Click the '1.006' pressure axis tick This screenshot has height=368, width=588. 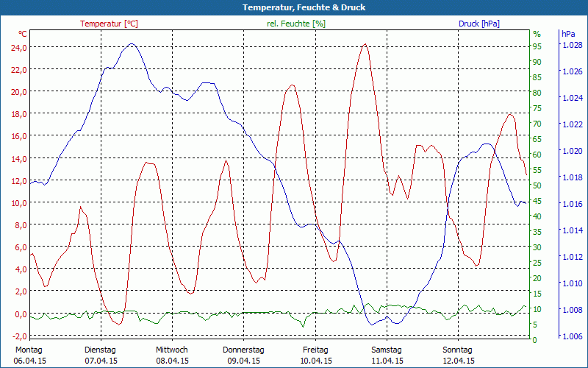572,336
